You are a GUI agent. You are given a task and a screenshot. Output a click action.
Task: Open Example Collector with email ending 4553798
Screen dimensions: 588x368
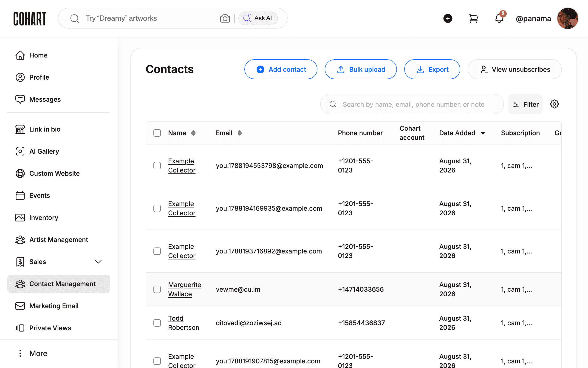click(181, 166)
